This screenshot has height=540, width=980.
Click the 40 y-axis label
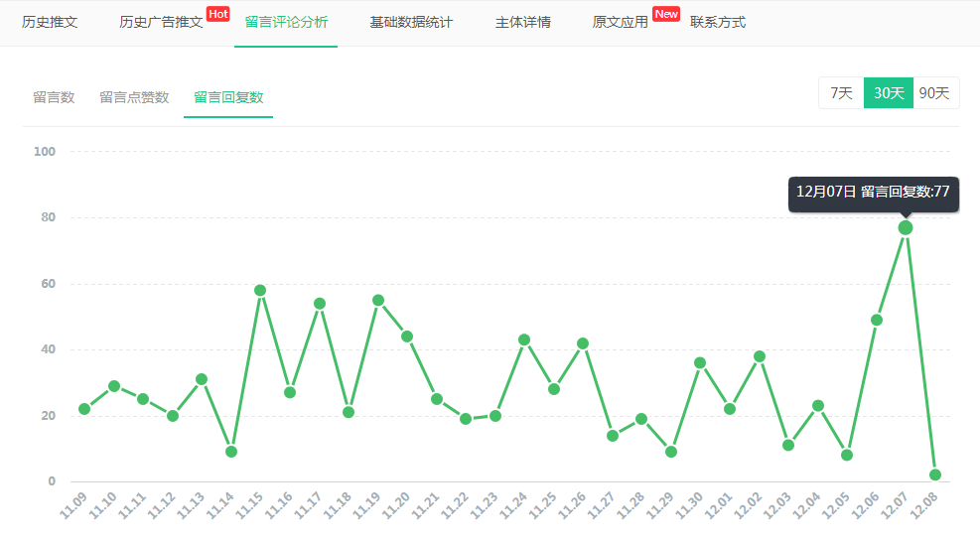[x=48, y=349]
